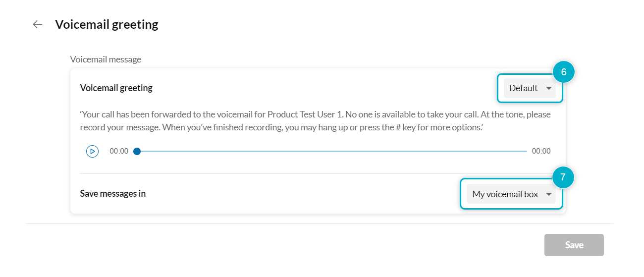Seek near the end of the audio track
Viewport: 644px width, 277px height.
(515, 151)
